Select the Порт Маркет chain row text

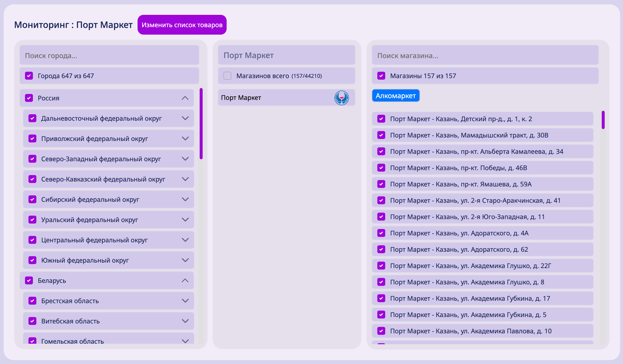(241, 98)
